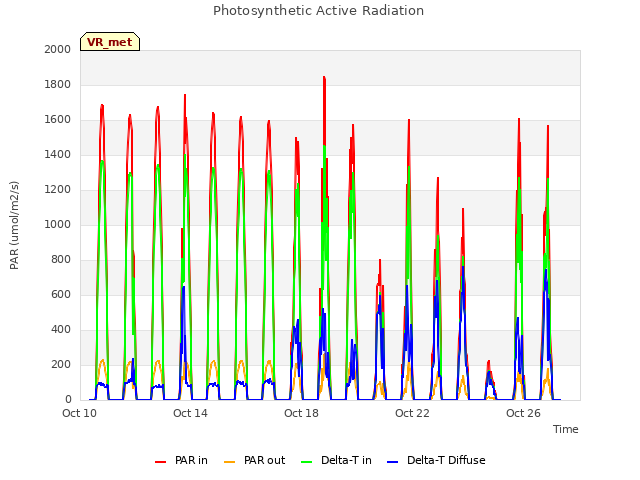Click the 1800 y-axis tick label
640x480 pixels.
click(x=58, y=84)
